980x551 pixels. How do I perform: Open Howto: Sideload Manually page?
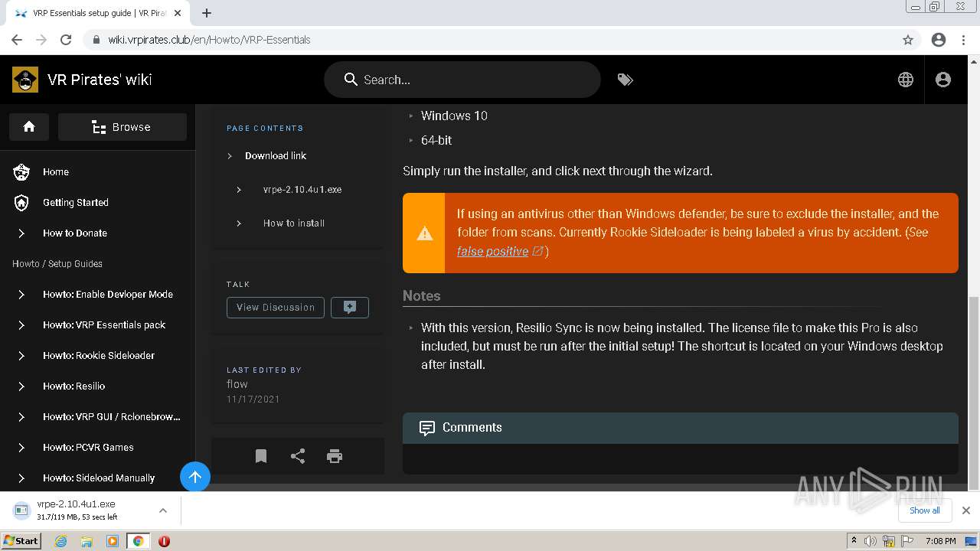tap(99, 478)
